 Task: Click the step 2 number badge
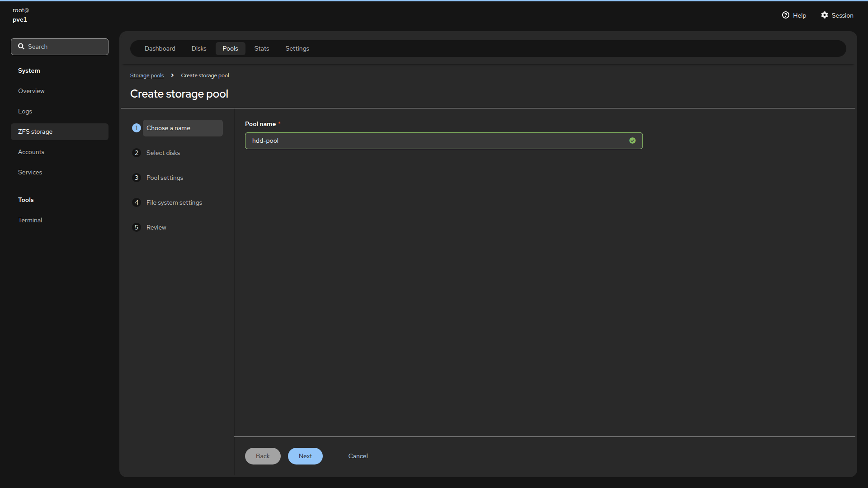(136, 153)
